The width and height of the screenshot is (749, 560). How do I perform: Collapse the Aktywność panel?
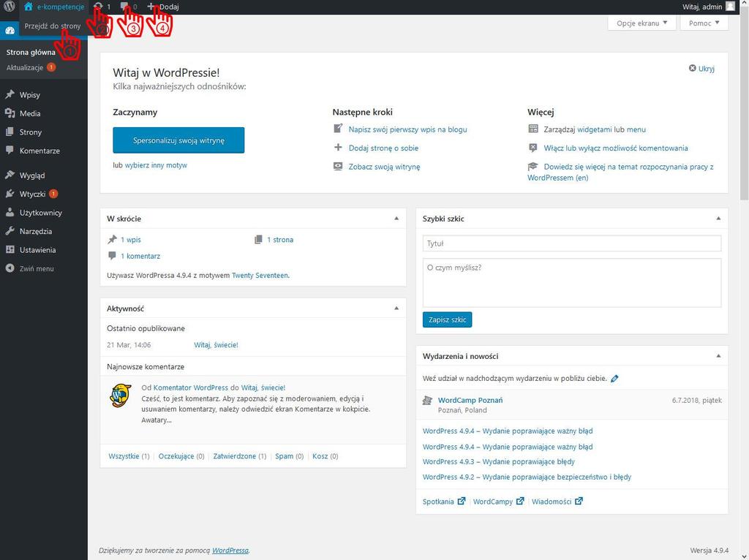point(396,308)
